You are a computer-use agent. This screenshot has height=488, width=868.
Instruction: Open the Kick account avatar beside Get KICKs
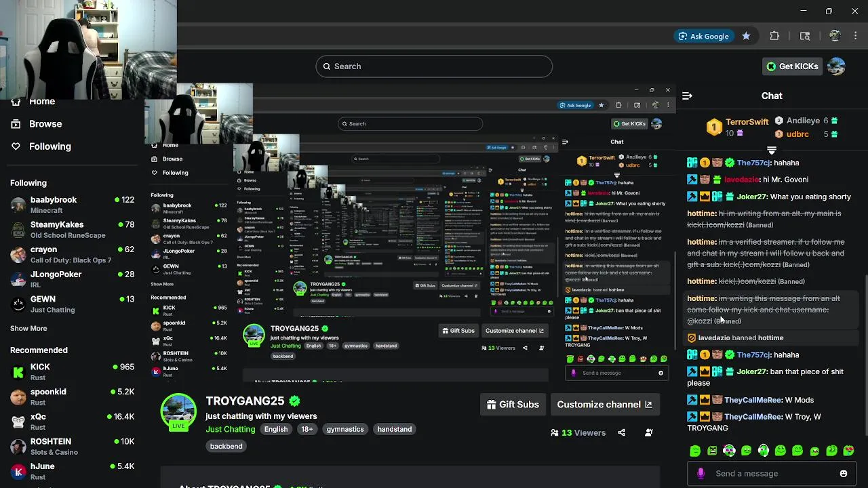(836, 66)
